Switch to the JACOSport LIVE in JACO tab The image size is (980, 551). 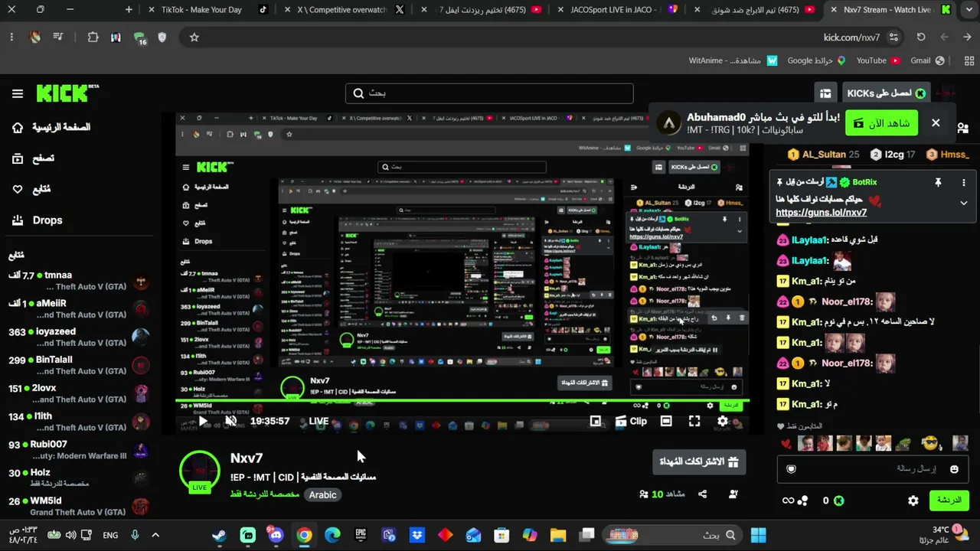coord(616,10)
